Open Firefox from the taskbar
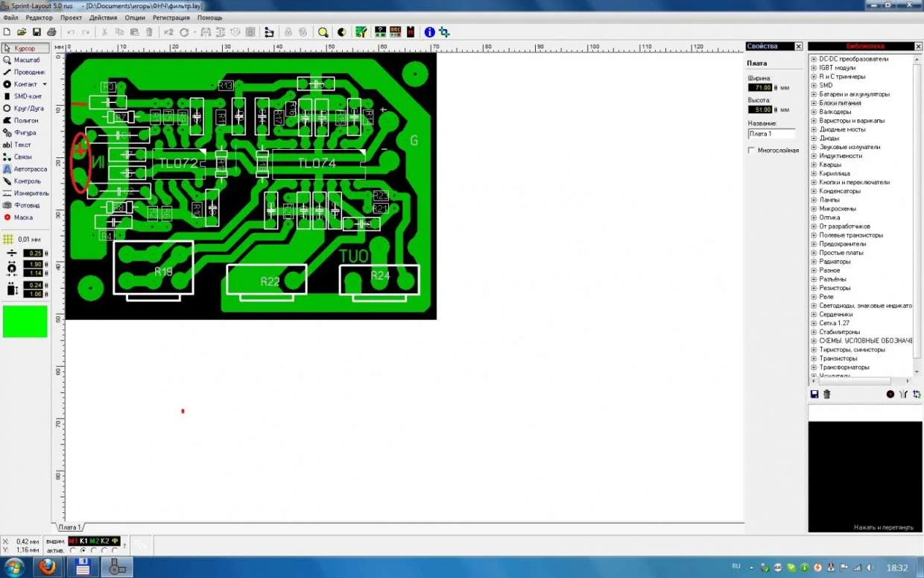This screenshot has height=578, width=924. tap(48, 567)
